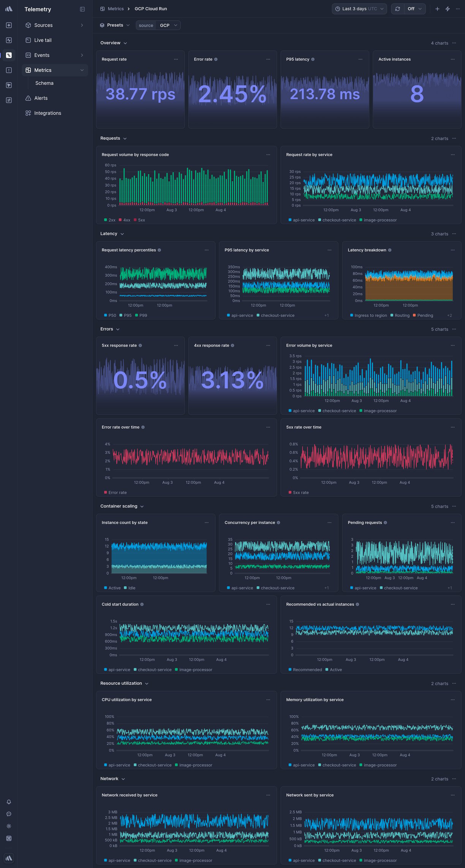465x868 pixels.
Task: Open the auto-refresh Off dropdown
Action: tap(414, 9)
